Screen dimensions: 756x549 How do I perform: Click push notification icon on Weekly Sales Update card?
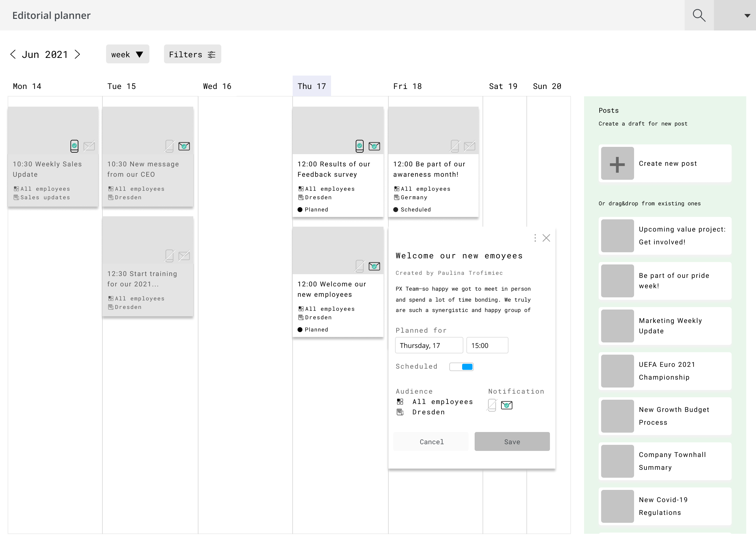[74, 146]
